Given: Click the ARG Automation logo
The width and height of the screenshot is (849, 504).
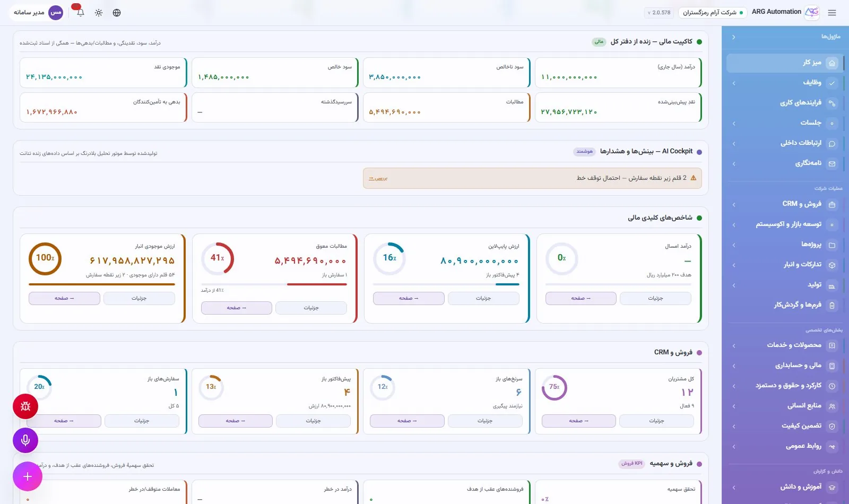Looking at the screenshot, I should pos(812,12).
